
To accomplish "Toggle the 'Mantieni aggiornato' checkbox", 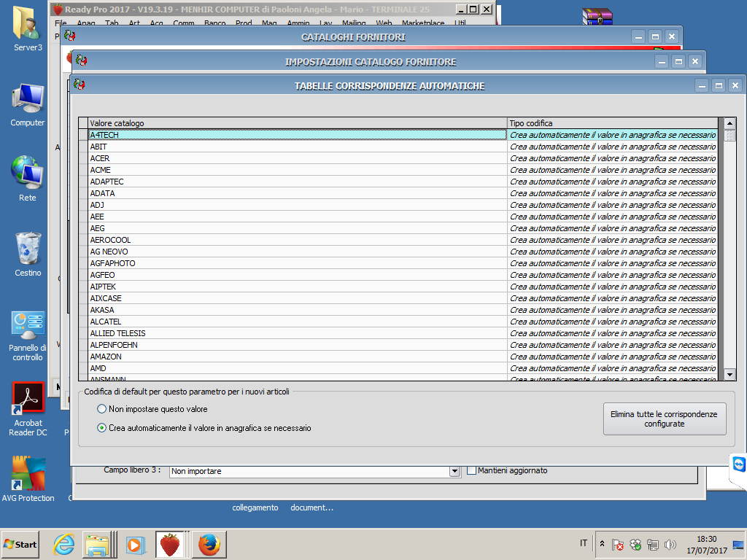I will [x=472, y=470].
